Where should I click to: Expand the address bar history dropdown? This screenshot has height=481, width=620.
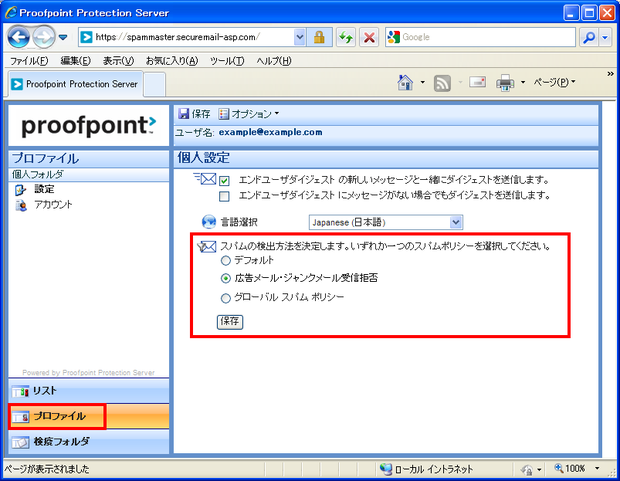[300, 37]
